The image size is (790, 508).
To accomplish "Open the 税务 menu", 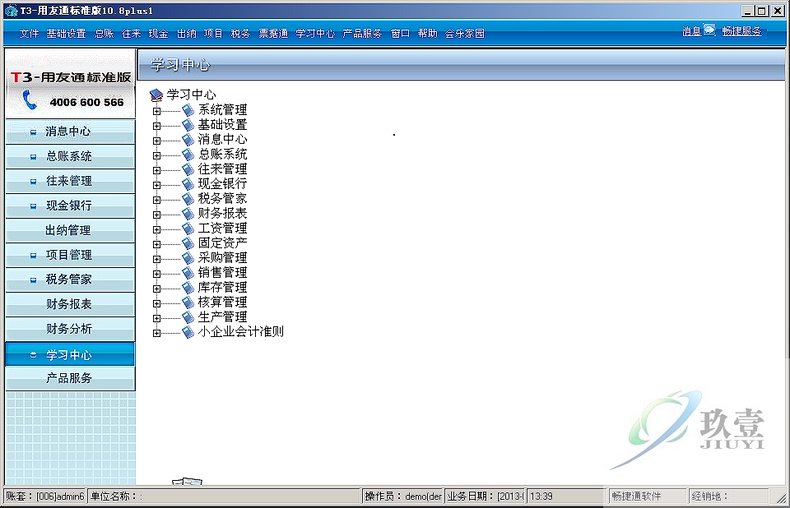I will 240,33.
